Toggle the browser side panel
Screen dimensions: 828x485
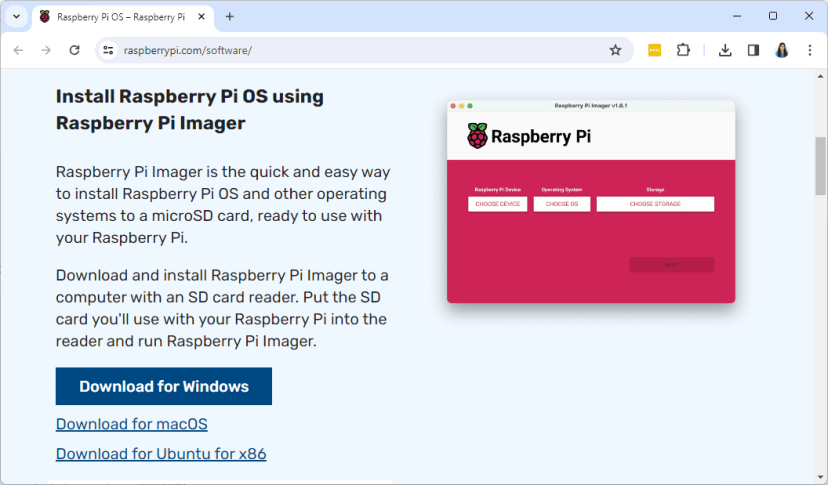coord(753,50)
